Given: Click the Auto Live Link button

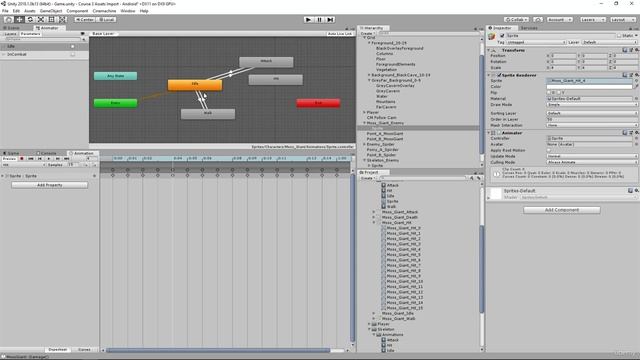Looking at the screenshot, I should click(x=340, y=34).
